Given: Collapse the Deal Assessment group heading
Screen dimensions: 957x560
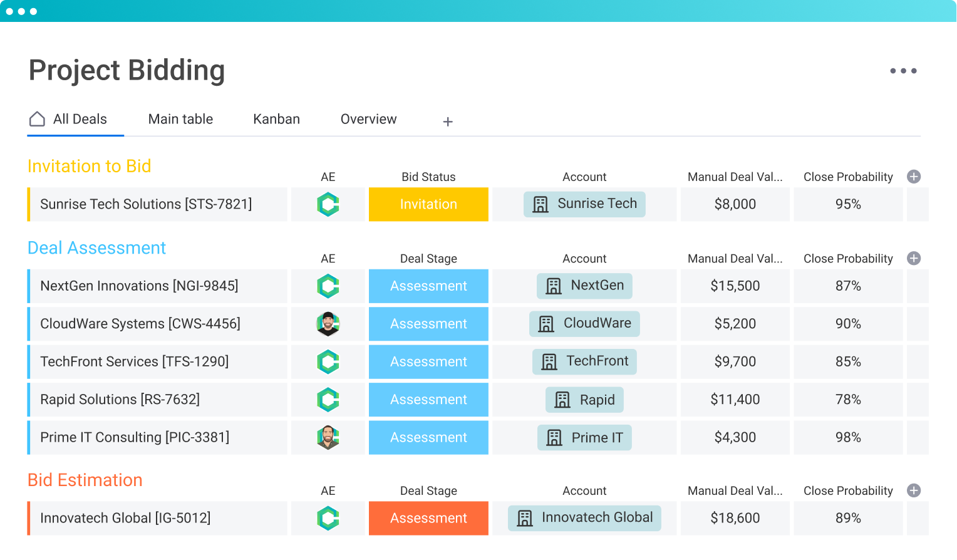Looking at the screenshot, I should (96, 248).
